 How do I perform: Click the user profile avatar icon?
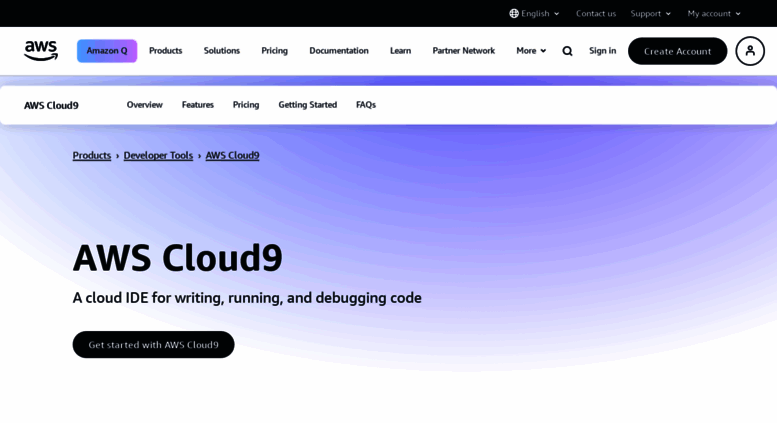[x=750, y=51]
